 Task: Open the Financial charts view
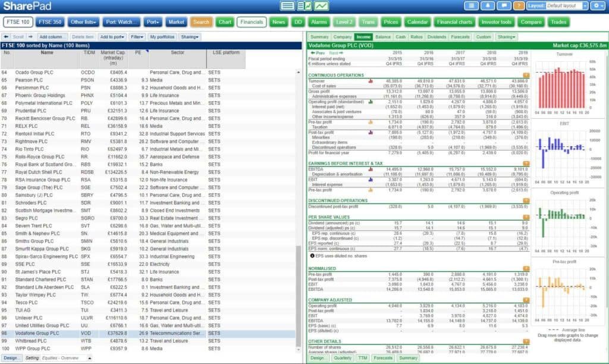click(454, 22)
